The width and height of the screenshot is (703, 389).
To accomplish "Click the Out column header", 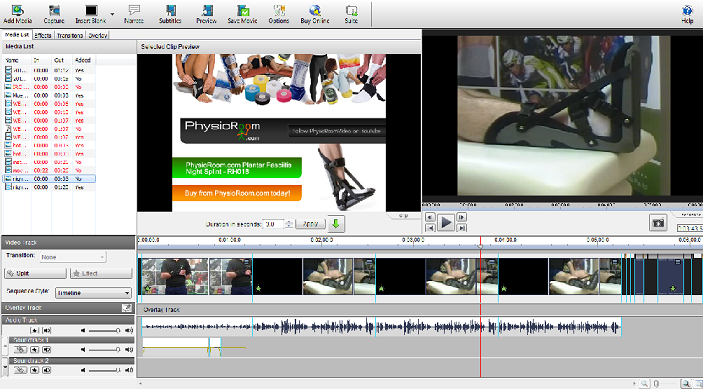I will coord(62,60).
